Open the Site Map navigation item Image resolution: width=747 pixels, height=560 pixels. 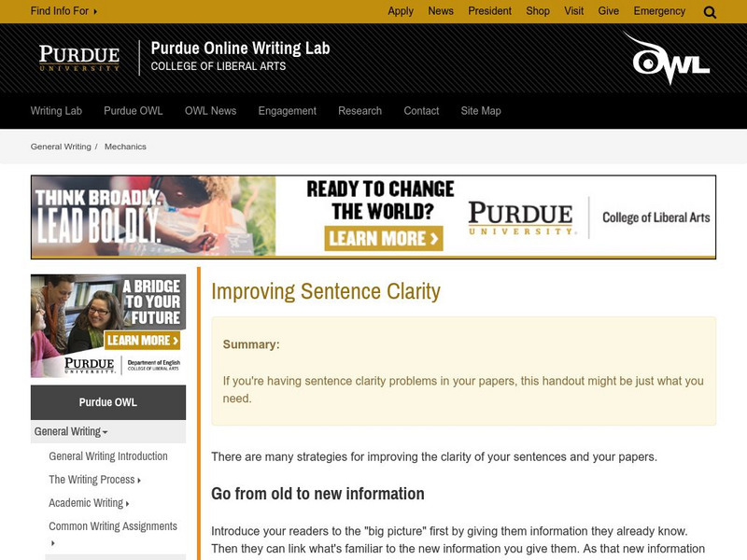[478, 110]
